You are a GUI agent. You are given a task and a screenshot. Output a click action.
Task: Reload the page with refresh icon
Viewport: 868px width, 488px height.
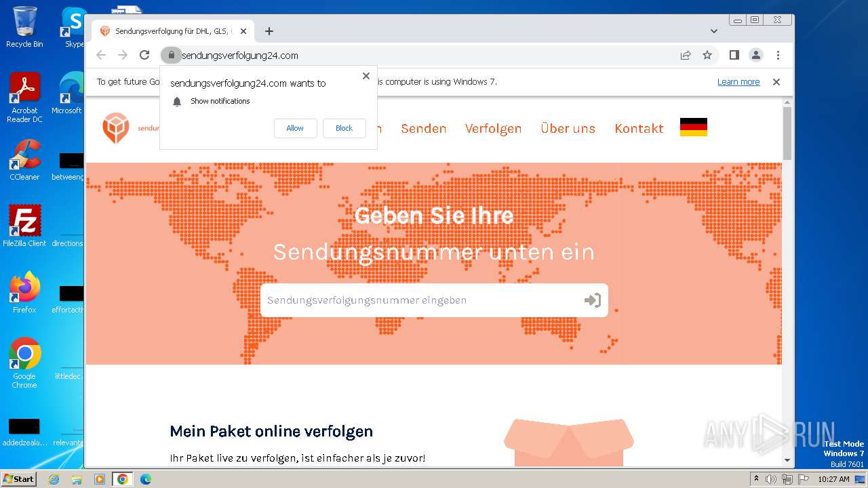[144, 55]
